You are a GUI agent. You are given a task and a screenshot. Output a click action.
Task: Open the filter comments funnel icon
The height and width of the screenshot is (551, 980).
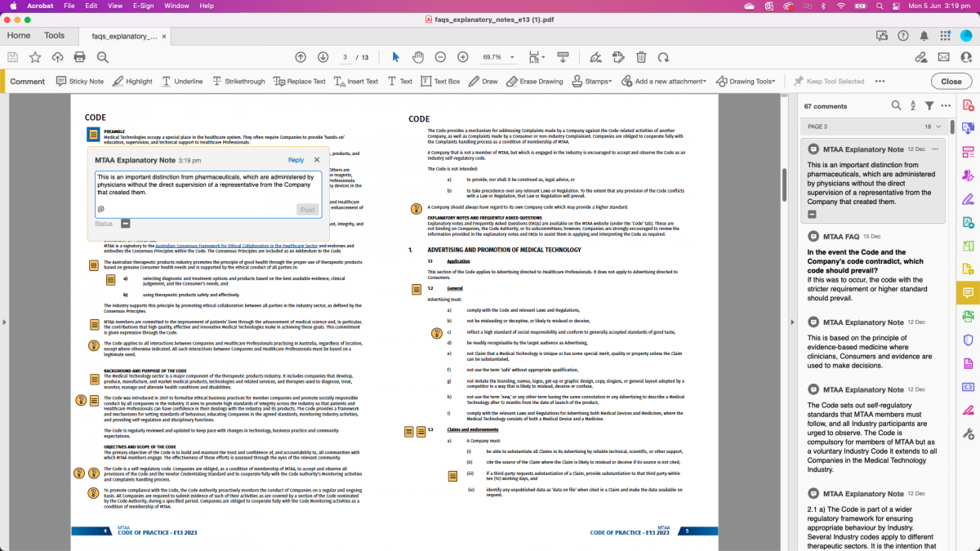click(929, 106)
